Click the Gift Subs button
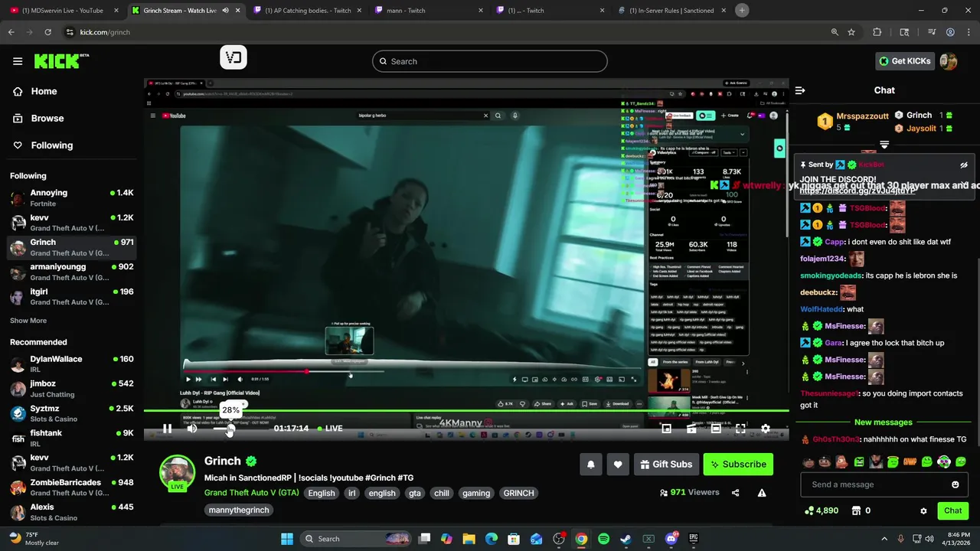 pyautogui.click(x=666, y=464)
